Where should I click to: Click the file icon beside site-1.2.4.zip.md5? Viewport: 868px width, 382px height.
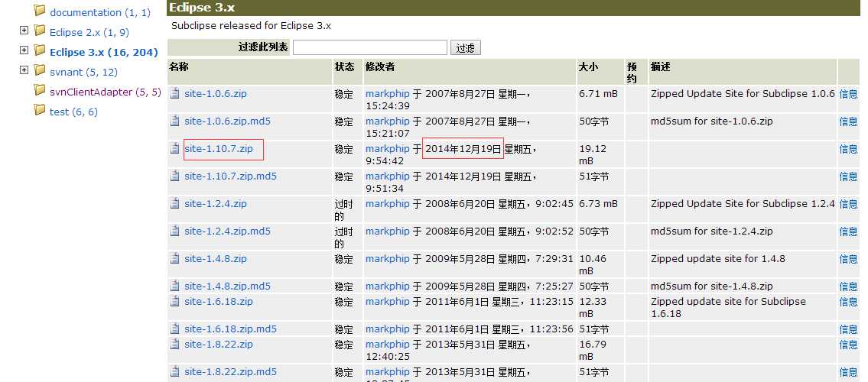tap(175, 231)
